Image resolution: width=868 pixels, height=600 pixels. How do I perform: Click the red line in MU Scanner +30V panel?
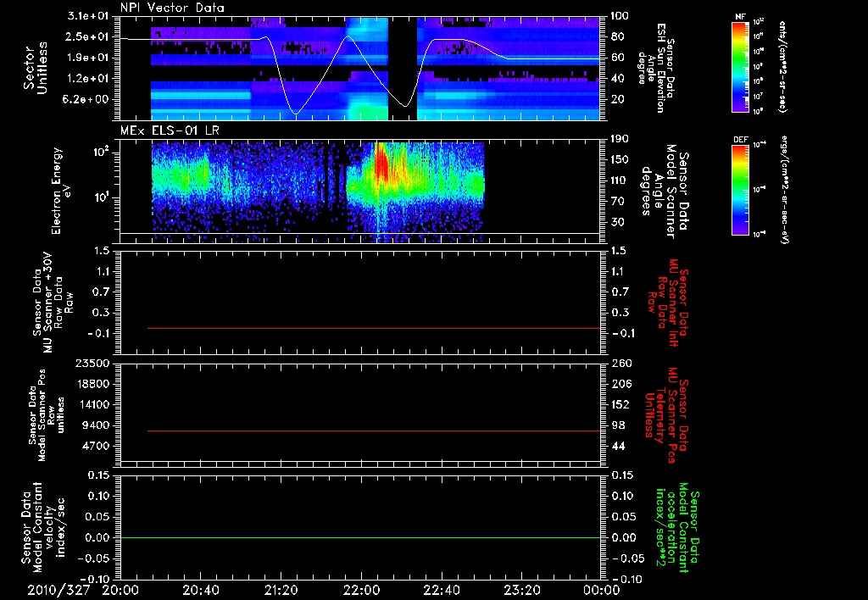click(x=374, y=328)
